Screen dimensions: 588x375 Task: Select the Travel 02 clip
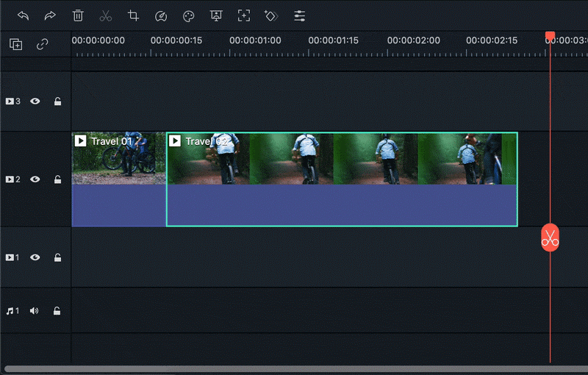point(342,179)
